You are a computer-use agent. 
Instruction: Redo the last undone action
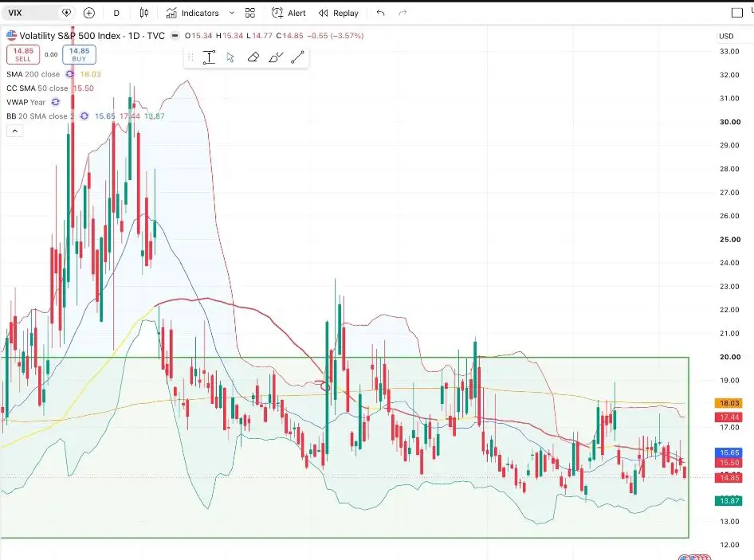coord(403,13)
